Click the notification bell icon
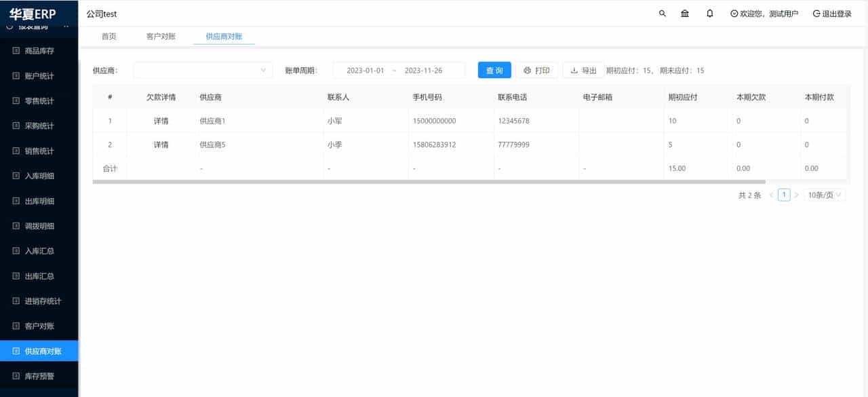 tap(709, 13)
